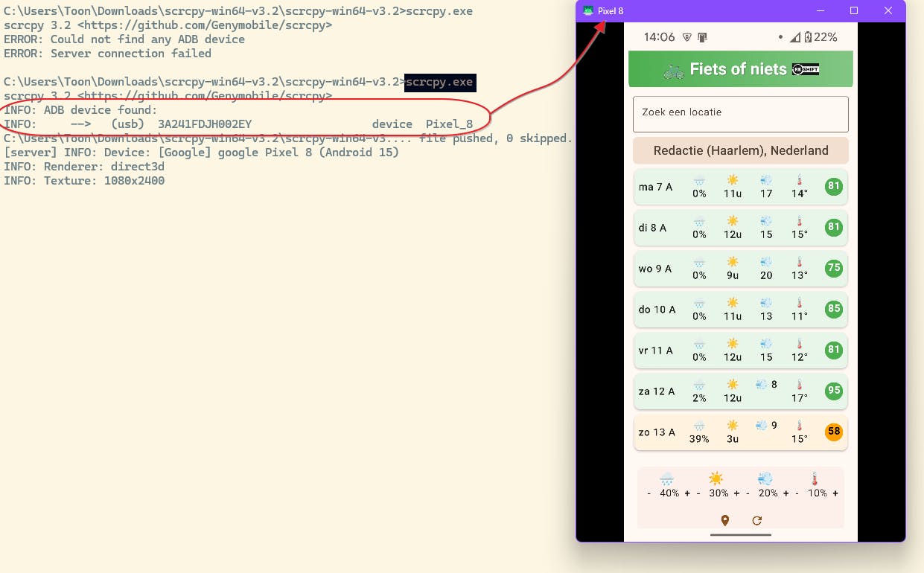924x573 pixels.
Task: Click 'INFO: Renderer: direct3d' terminal line
Action: coord(84,167)
